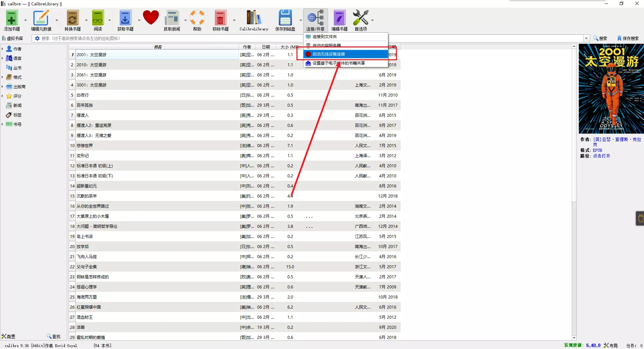The height and width of the screenshot is (349, 644).
Task: Expand the Publisher (出版商) category
Action: coord(2,86)
